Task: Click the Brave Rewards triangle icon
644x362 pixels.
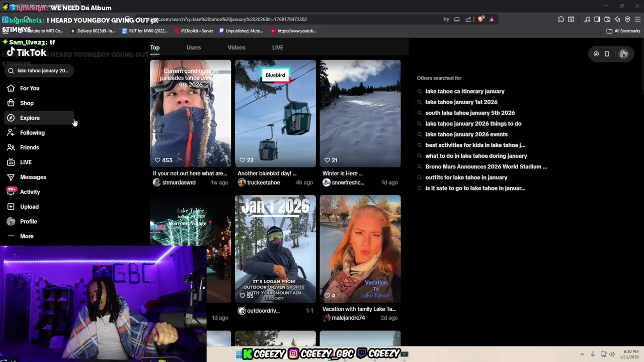Action: point(492,19)
